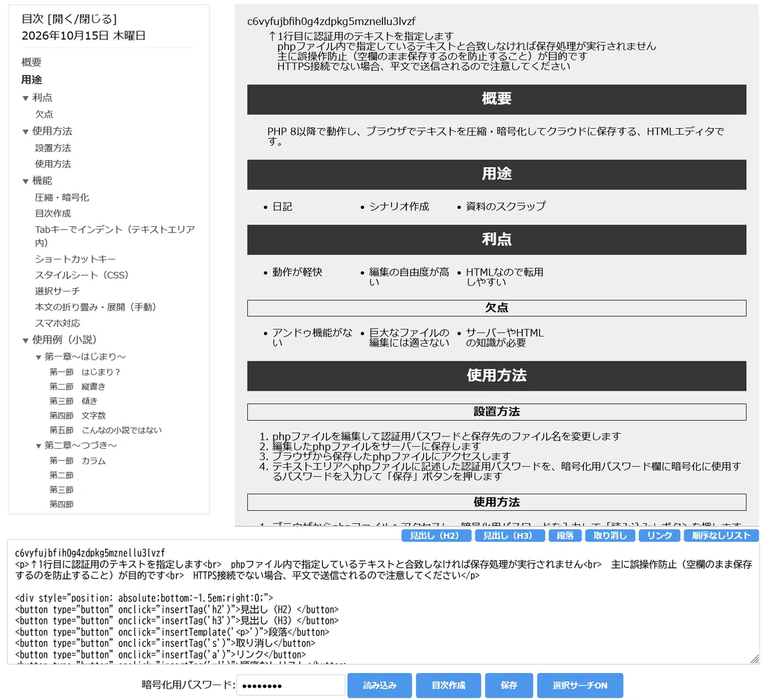Select 選択サーチ entry in contents

click(x=58, y=291)
